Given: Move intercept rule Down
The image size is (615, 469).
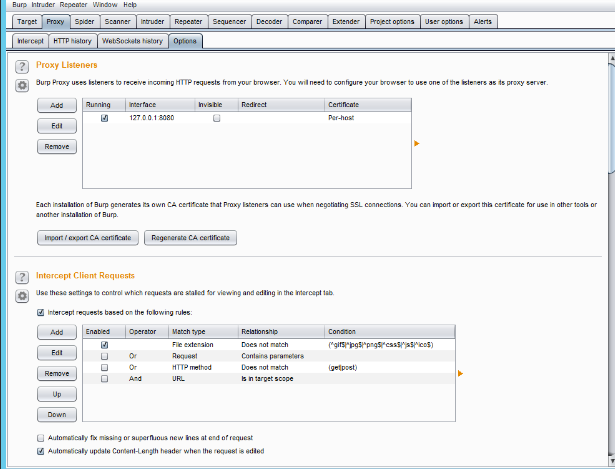Looking at the screenshot, I should (x=57, y=414).
